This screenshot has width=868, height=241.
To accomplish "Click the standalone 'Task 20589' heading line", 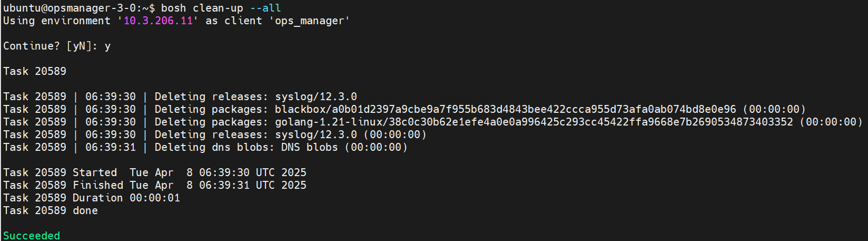I will [x=35, y=71].
